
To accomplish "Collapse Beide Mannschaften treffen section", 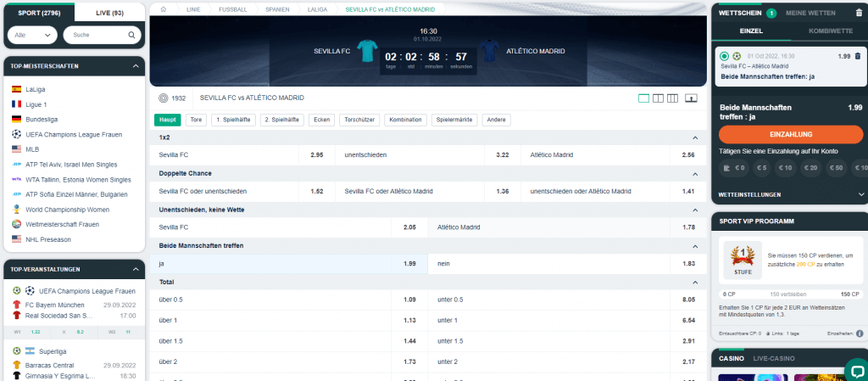I will click(x=695, y=246).
